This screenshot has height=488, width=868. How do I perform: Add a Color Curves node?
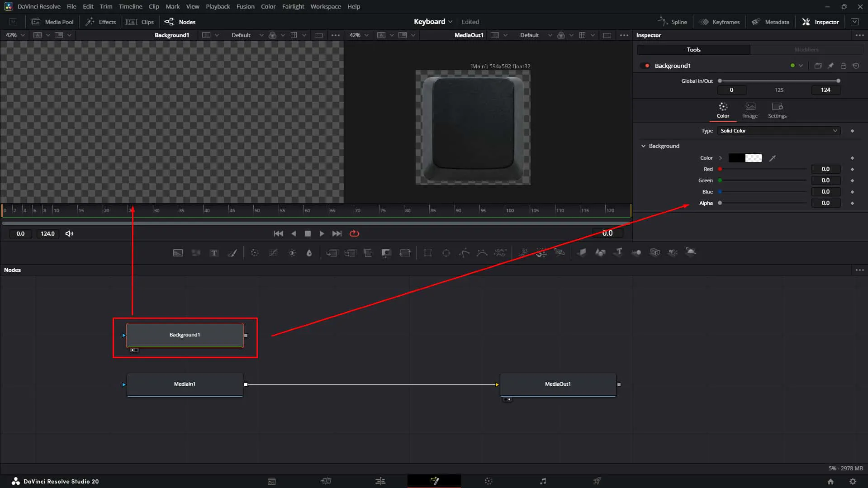tap(273, 253)
